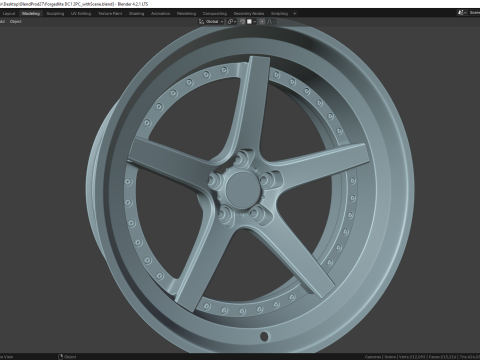
Task: Switch to the Rendering workspace tab
Action: point(186,14)
